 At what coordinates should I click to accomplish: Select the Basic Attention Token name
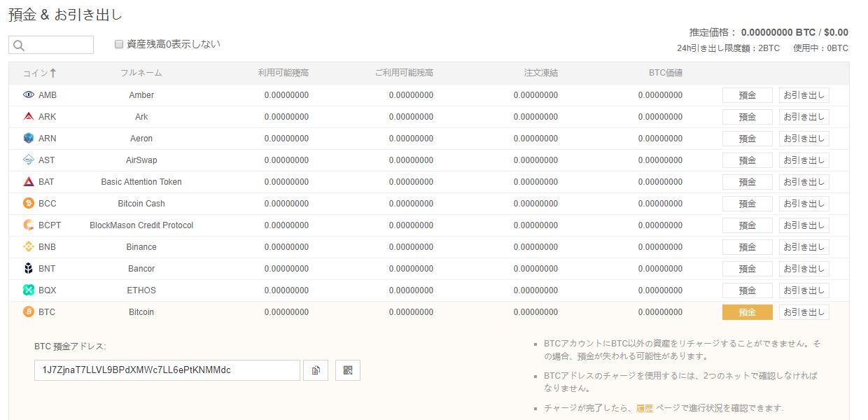(x=141, y=182)
